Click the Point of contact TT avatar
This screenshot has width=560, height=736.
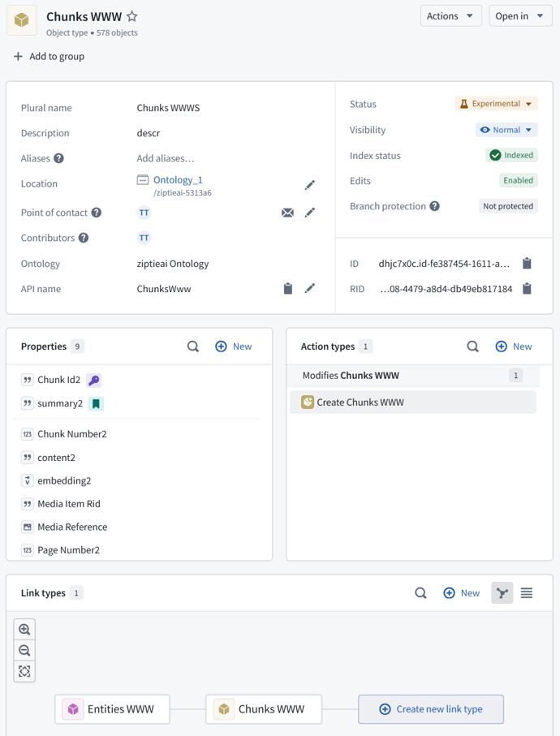(144, 213)
